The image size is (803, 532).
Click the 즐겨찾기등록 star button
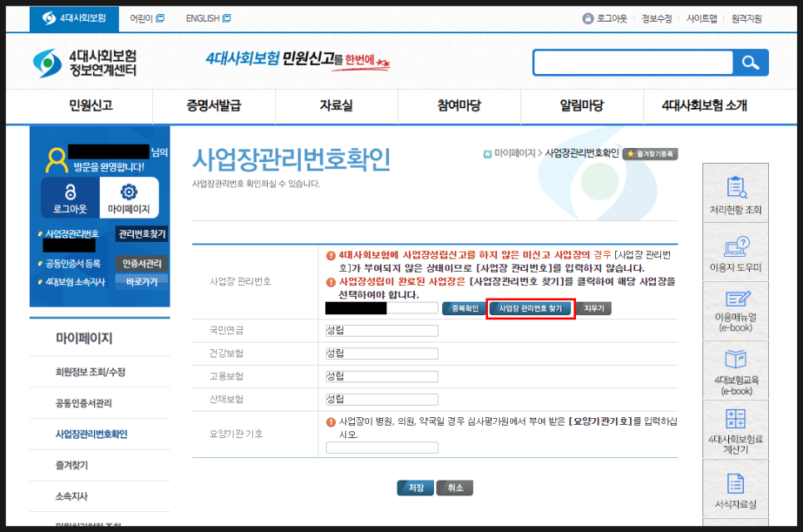coord(650,154)
